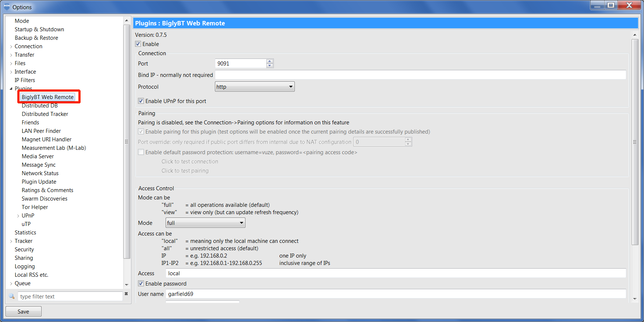Open Distributed DB plugin settings
644x322 pixels.
click(40, 106)
